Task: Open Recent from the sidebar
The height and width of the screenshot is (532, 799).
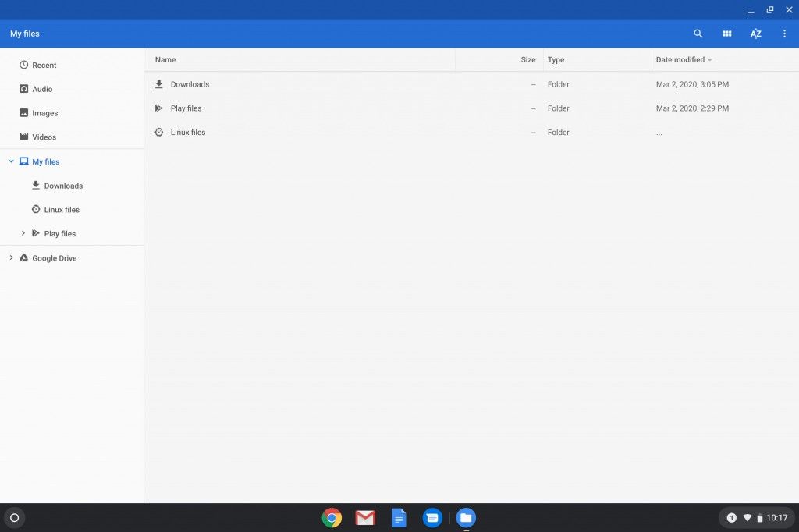Action: (44, 65)
